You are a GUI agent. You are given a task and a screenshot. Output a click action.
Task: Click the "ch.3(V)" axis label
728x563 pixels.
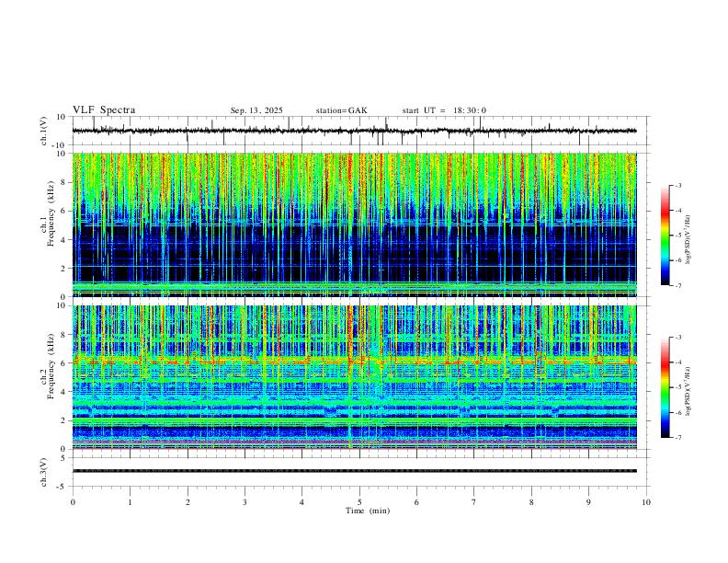pyautogui.click(x=44, y=472)
